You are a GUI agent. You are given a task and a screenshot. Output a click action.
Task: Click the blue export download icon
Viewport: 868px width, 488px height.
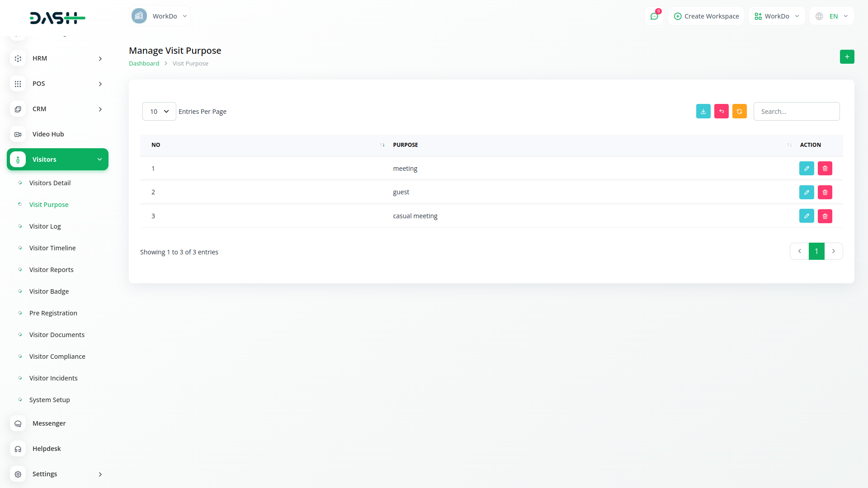click(703, 111)
